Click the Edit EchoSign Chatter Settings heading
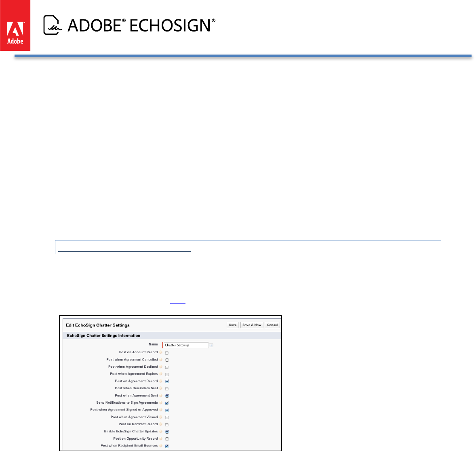476x451 pixels. [x=98, y=325]
